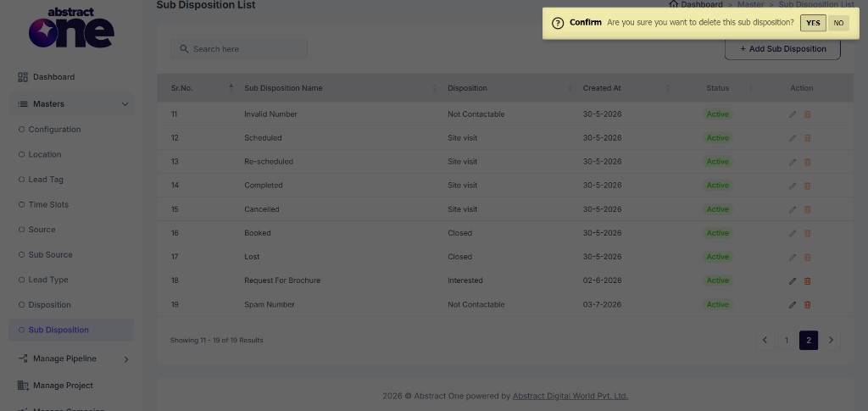Image resolution: width=868 pixels, height=411 pixels.
Task: Go to pagination page 1
Action: click(786, 340)
